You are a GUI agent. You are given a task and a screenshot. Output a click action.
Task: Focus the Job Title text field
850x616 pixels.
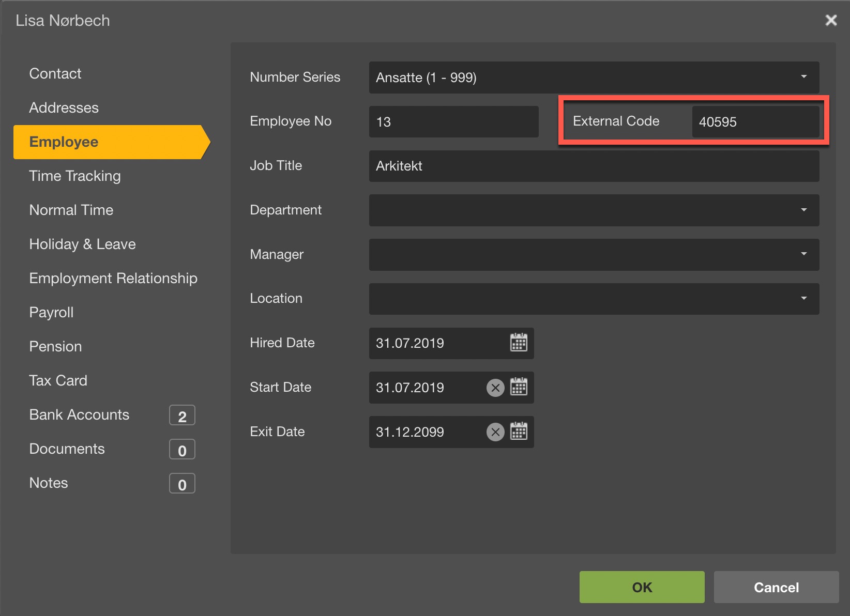coord(594,166)
